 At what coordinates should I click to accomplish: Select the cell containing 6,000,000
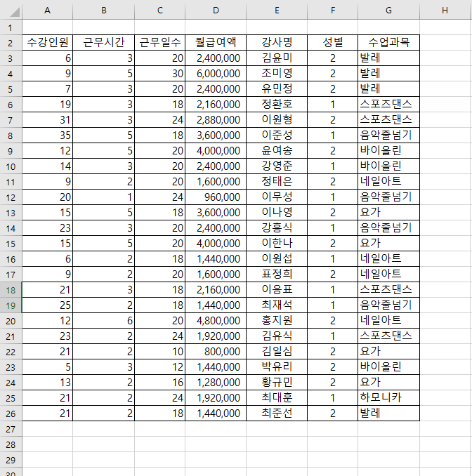pyautogui.click(x=216, y=73)
